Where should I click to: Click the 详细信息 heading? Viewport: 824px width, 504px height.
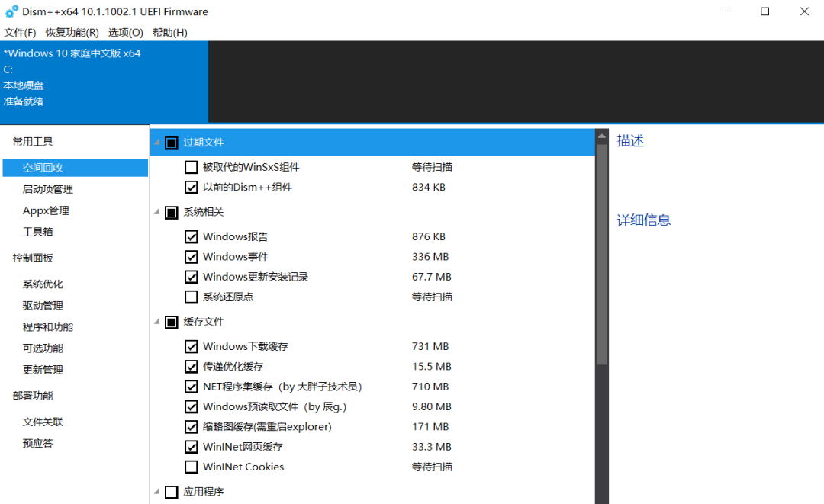(x=644, y=220)
